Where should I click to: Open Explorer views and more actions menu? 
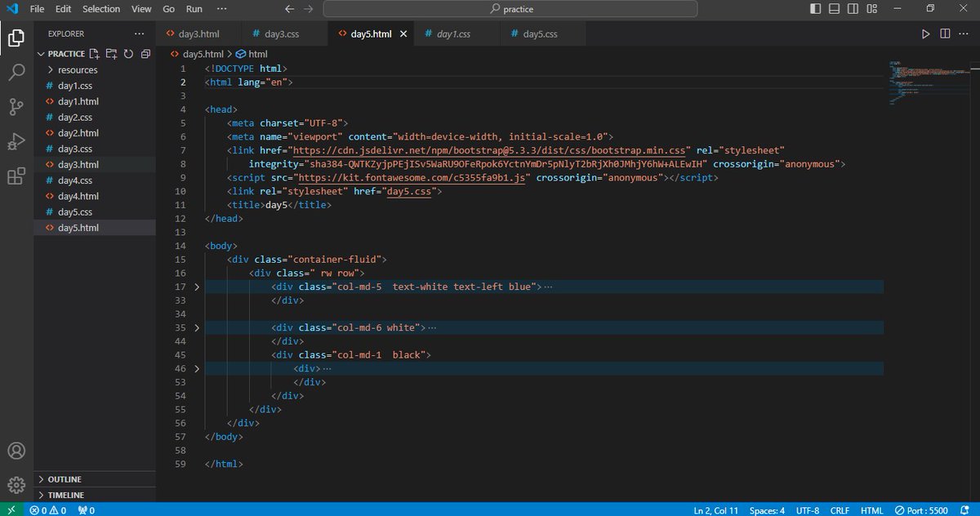click(139, 34)
